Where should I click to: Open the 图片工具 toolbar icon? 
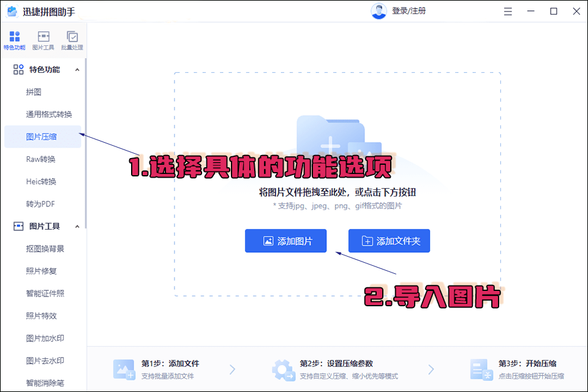43,39
